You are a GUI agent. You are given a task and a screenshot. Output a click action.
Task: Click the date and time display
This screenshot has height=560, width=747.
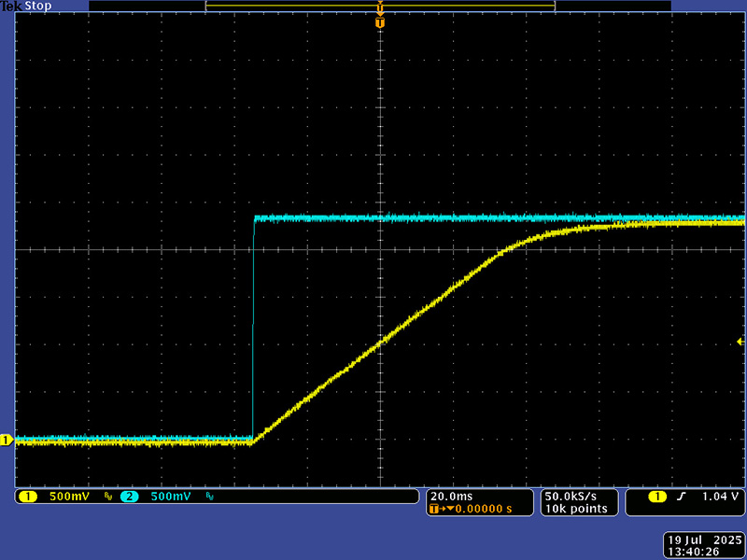703,546
